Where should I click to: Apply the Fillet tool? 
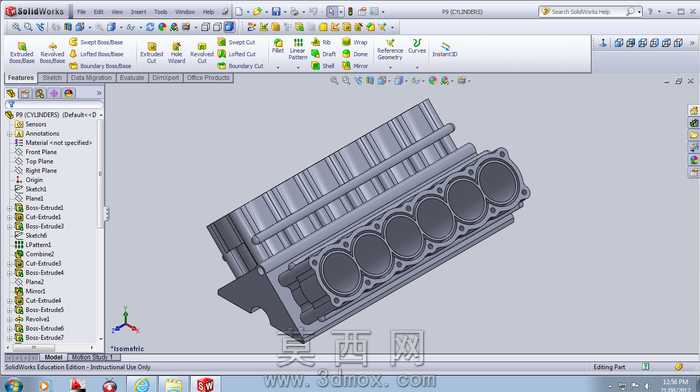[x=278, y=46]
